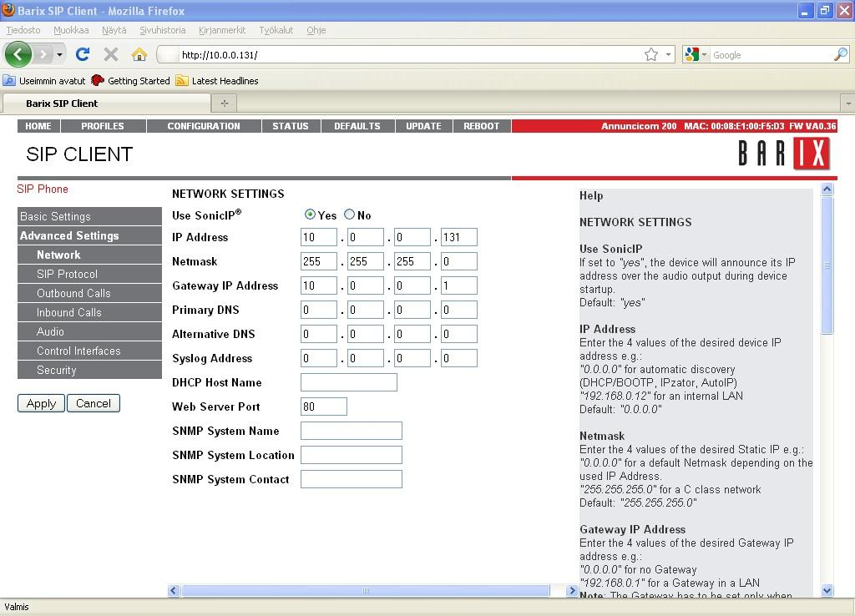The image size is (855, 616).
Task: Select No for Use SonicIP
Action: pos(350,215)
